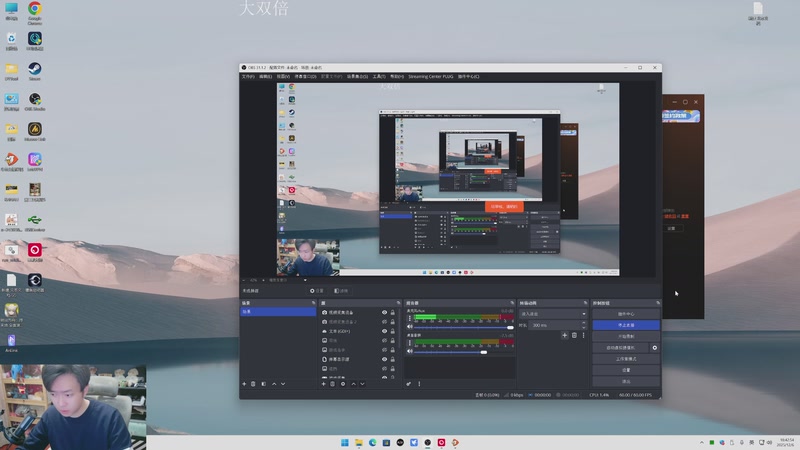Open transition properties three-dot menu
The width and height of the screenshot is (800, 450).
pyautogui.click(x=583, y=335)
